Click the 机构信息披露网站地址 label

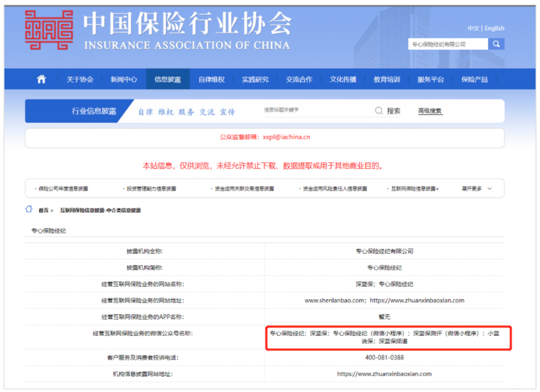click(x=142, y=373)
